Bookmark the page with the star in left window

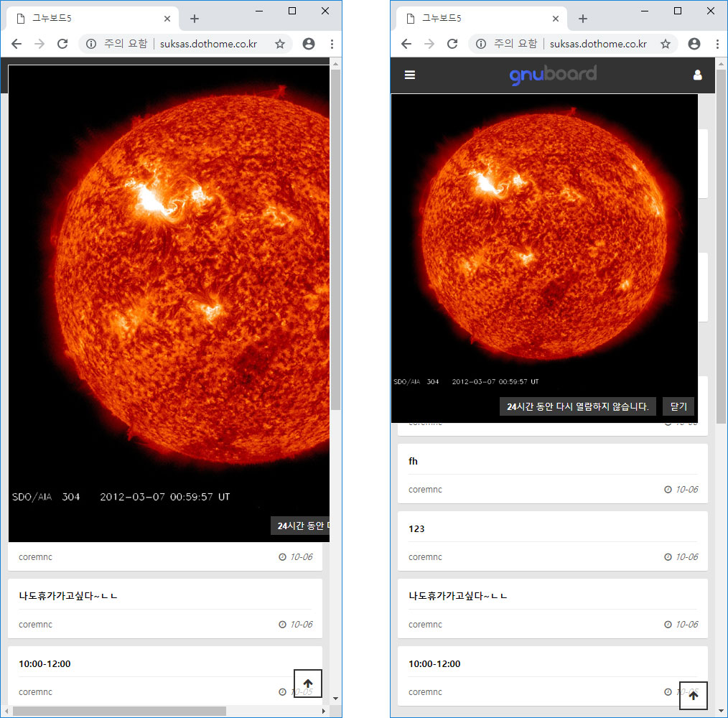pyautogui.click(x=280, y=44)
